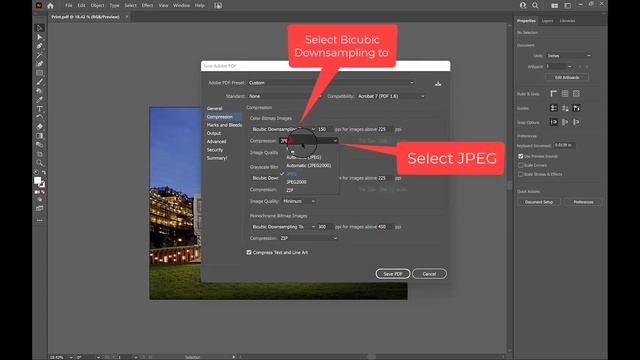Image resolution: width=640 pixels, height=360 pixels.
Task: Choose ZIP from compression list
Action: click(x=290, y=191)
